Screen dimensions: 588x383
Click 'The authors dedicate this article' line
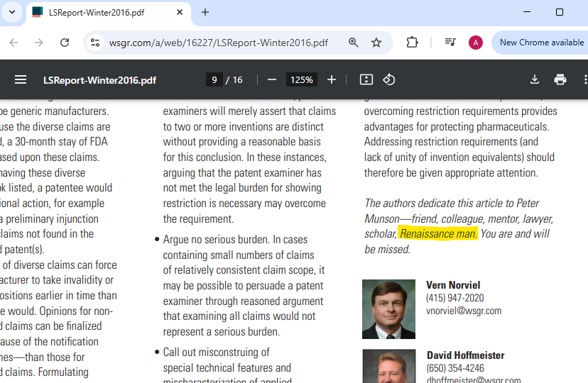(452, 204)
